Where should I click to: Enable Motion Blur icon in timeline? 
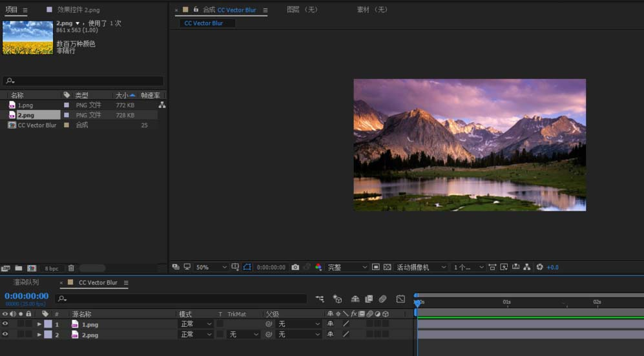click(383, 299)
